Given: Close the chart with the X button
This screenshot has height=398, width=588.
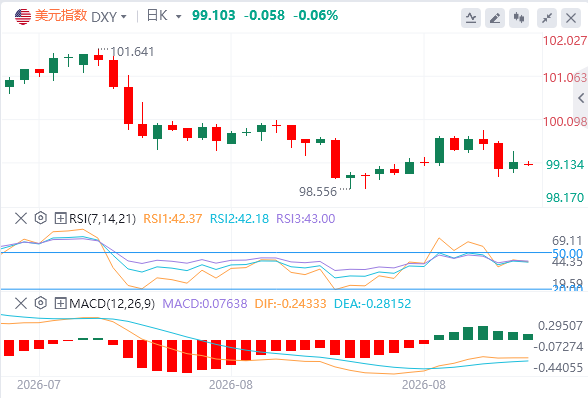Looking at the screenshot, I should 571,18.
